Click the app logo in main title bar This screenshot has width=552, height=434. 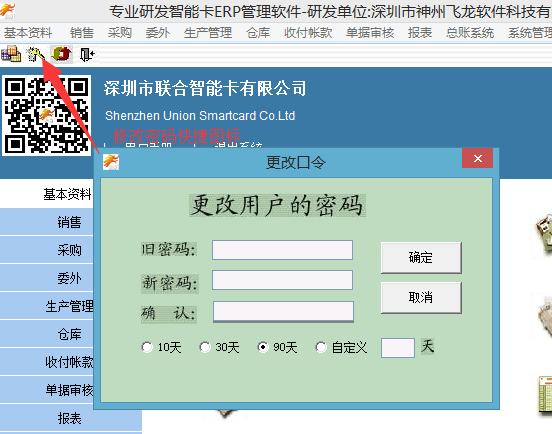pyautogui.click(x=7, y=11)
